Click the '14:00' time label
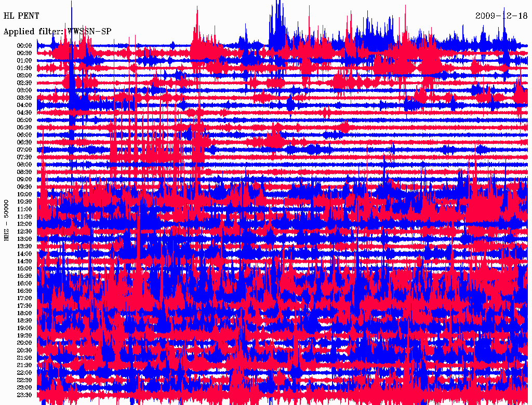This screenshot has width=532, height=405. [x=24, y=254]
